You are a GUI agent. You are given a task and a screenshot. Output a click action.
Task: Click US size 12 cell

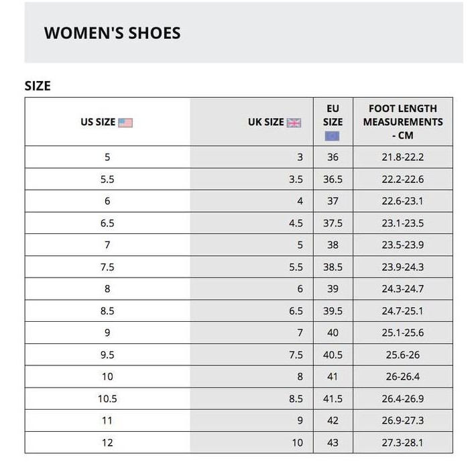pyautogui.click(x=107, y=442)
